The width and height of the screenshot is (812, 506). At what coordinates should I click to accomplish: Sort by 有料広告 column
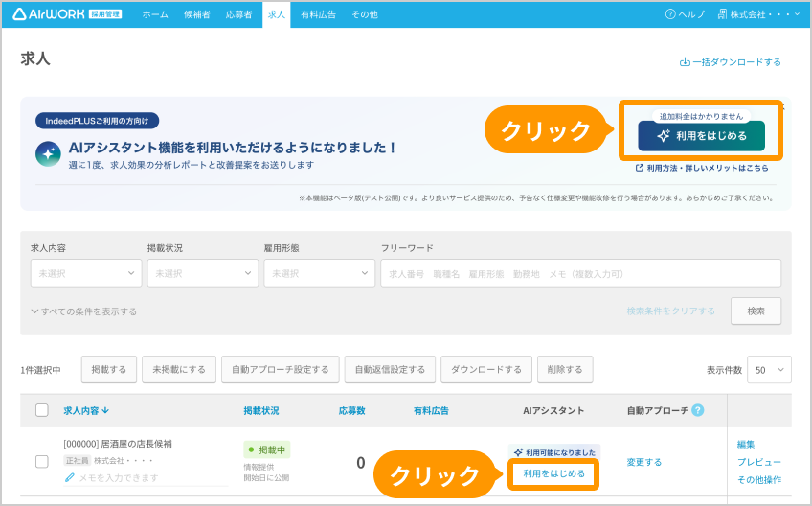[x=431, y=410]
